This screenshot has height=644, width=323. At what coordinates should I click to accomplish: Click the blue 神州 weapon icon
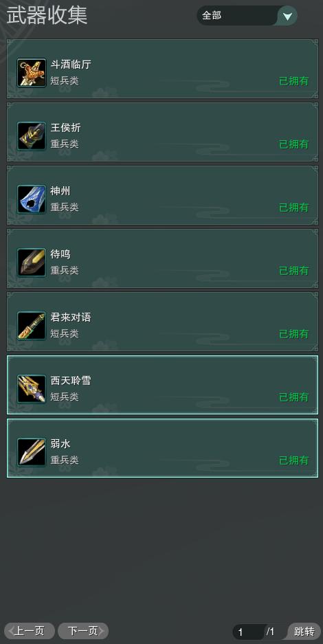[32, 199]
